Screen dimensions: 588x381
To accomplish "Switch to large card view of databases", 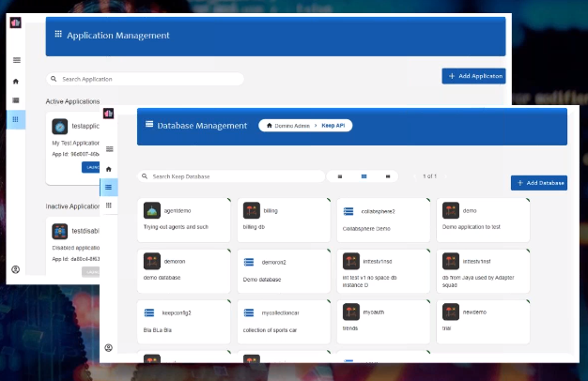I will [x=388, y=176].
